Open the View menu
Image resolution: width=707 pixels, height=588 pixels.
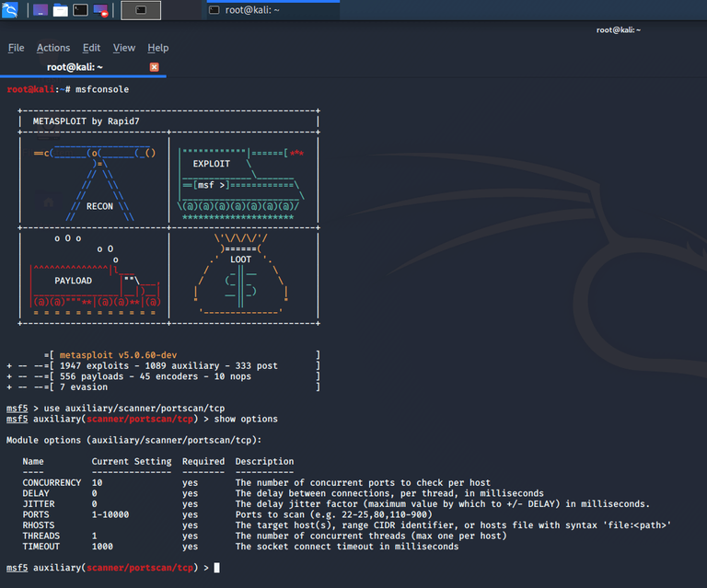click(x=123, y=48)
